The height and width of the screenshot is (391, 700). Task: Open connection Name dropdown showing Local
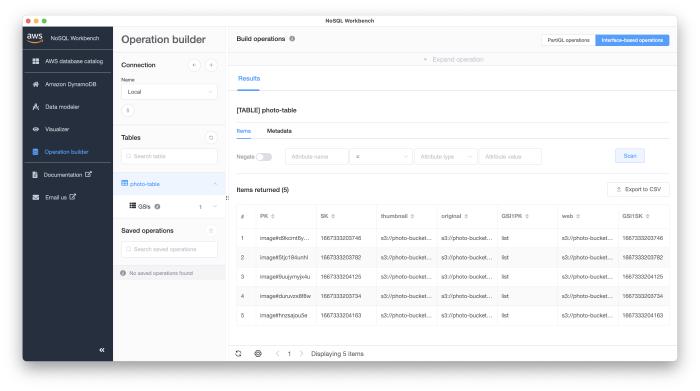pyautogui.click(x=169, y=92)
